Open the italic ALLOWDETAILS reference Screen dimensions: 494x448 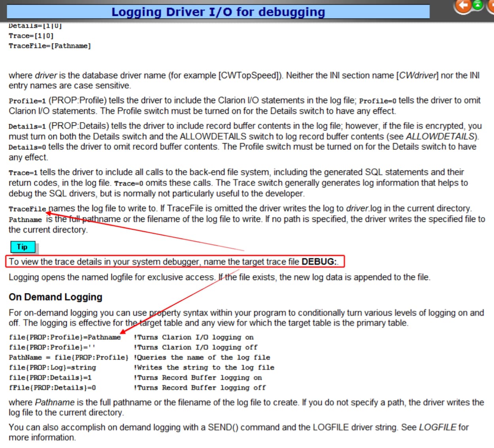tap(441, 136)
